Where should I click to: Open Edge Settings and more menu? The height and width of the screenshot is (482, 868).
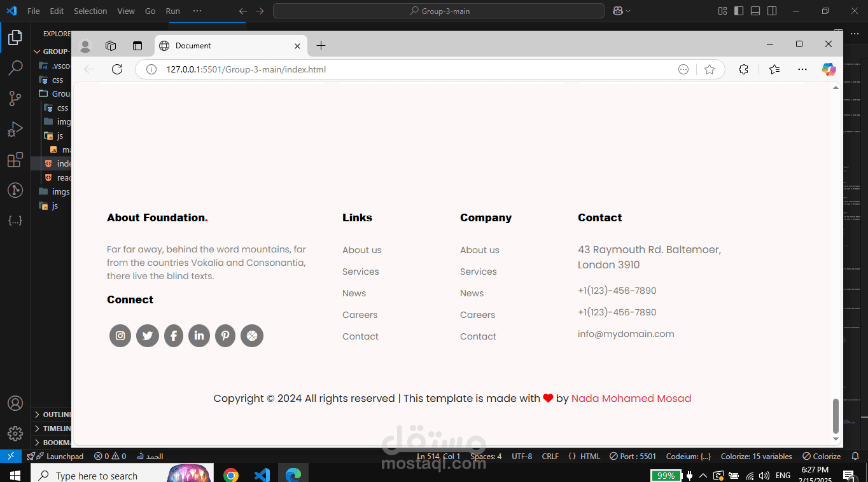(802, 69)
